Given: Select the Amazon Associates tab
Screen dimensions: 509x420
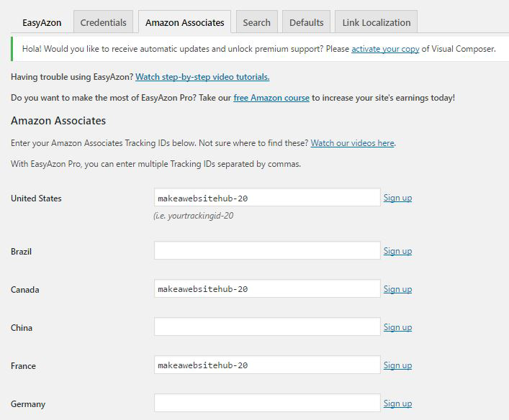Looking at the screenshot, I should click(185, 22).
